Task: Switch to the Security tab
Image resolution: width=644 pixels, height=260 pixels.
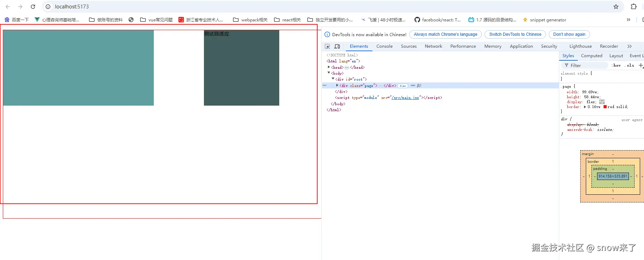Action: pos(549,46)
